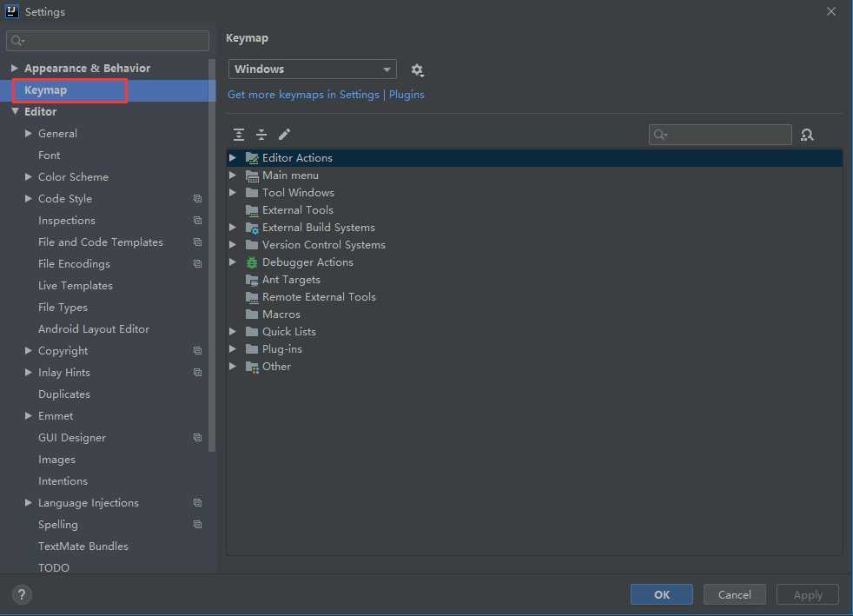Click the Quick Lists folder icon
853x616 pixels.
click(x=252, y=332)
